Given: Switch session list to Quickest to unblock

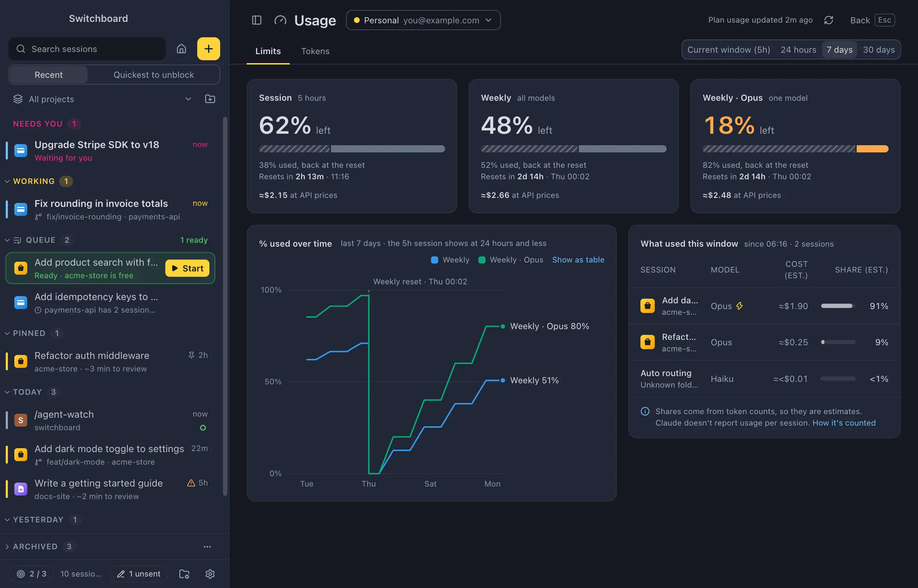Looking at the screenshot, I should click(153, 75).
